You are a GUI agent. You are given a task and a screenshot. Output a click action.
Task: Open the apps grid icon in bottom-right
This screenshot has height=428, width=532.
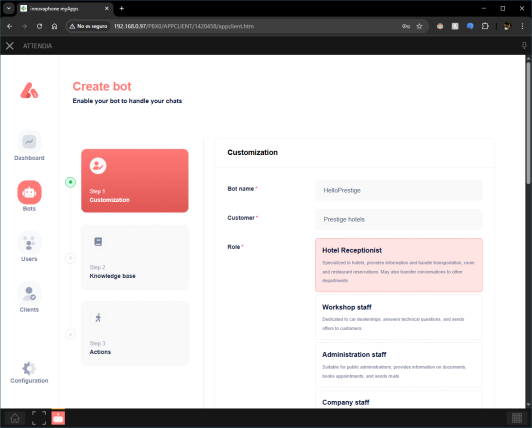tap(517, 418)
